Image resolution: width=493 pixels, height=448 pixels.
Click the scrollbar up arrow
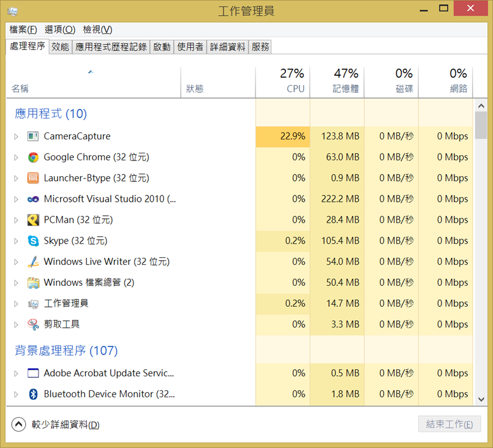(481, 106)
